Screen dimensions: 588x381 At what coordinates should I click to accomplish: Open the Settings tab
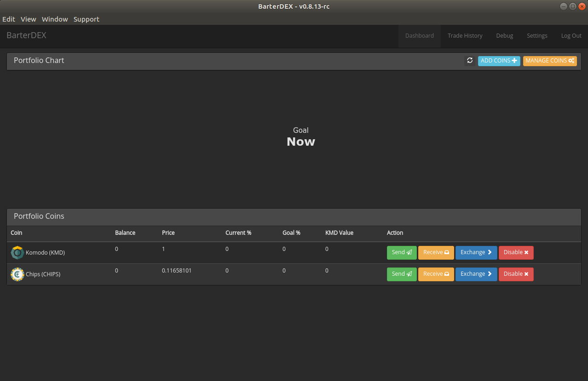point(537,36)
